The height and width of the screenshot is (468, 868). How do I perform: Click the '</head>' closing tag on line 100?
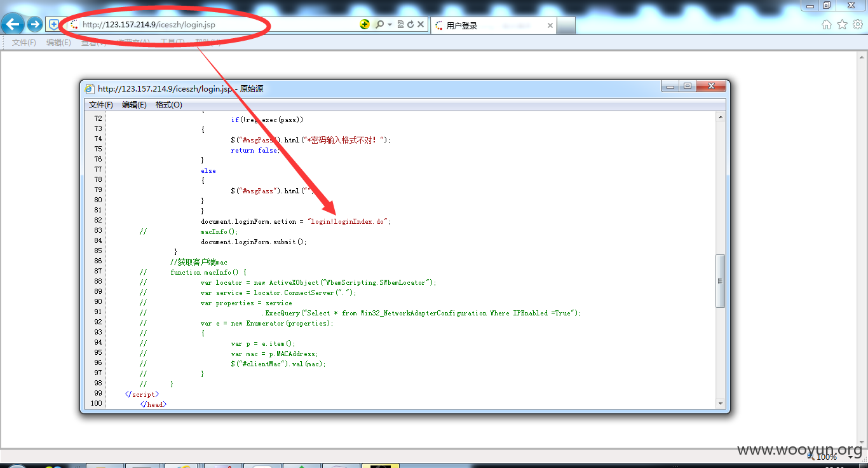tap(153, 404)
